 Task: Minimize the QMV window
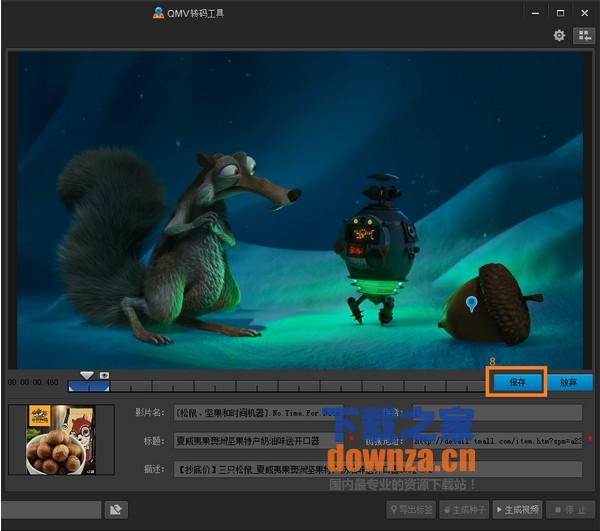coord(535,13)
